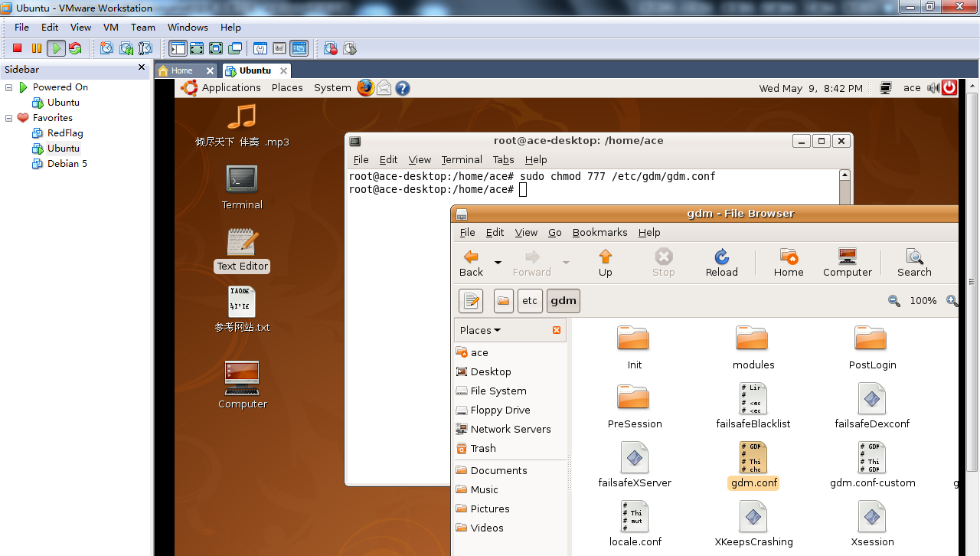Click the Quick Switch view icon
Image resolution: width=980 pixels, height=556 pixels.
point(197,48)
